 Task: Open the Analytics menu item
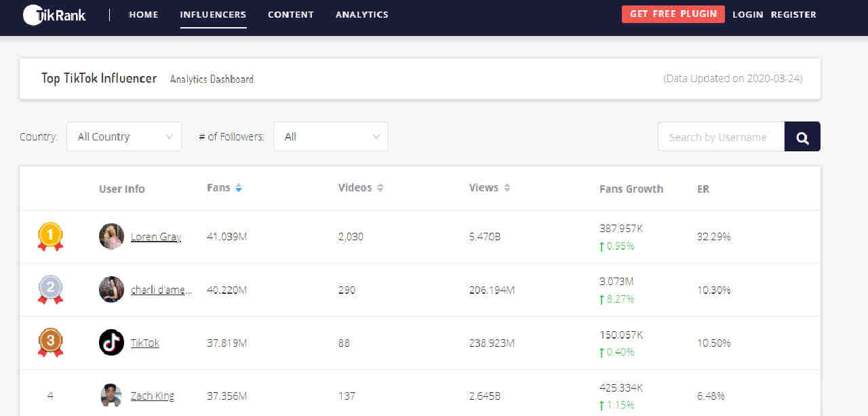362,14
